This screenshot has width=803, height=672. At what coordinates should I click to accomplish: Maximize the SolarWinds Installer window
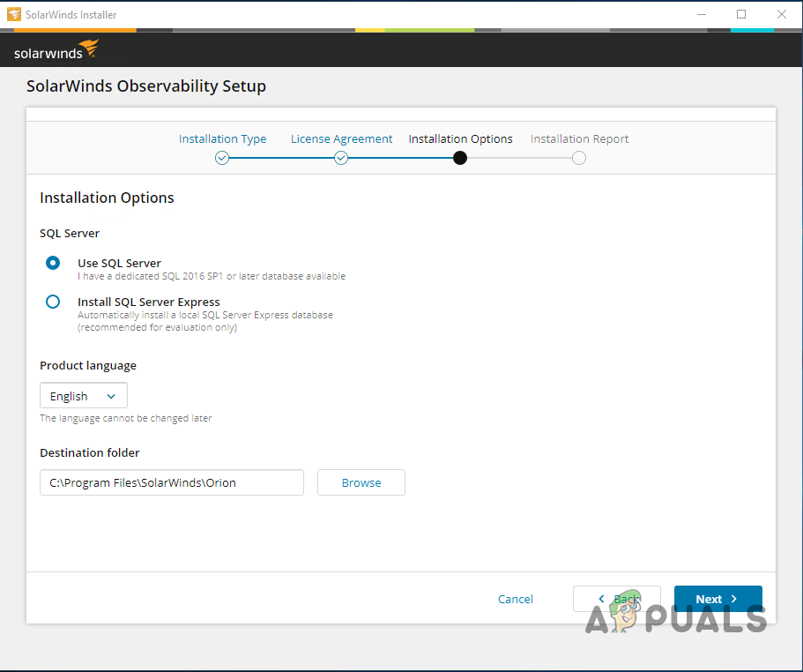(741, 14)
